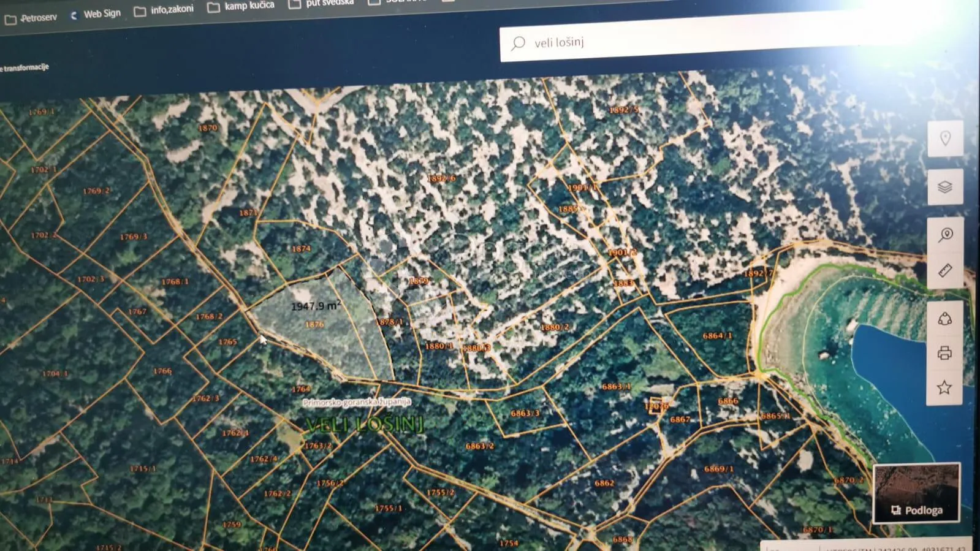Click the print map icon

(944, 353)
